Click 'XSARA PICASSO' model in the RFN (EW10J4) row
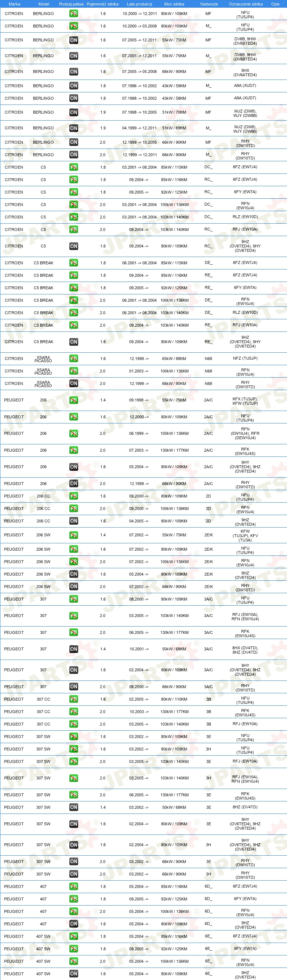This screenshot has width=287, height=980. click(43, 371)
